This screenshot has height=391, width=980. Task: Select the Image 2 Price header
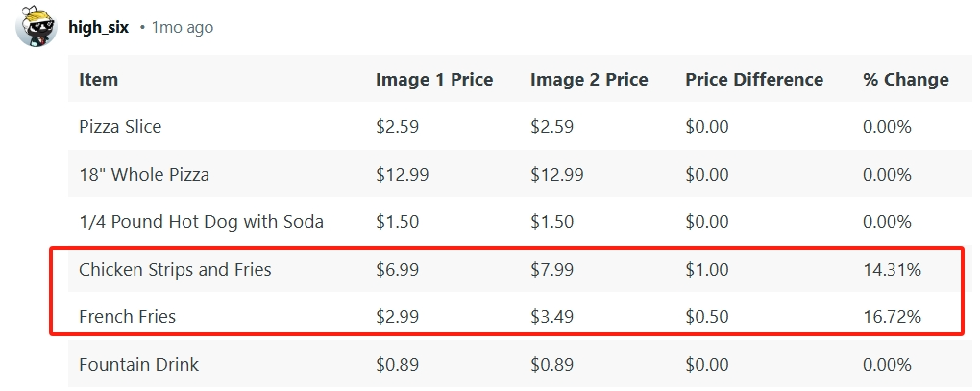[589, 80]
